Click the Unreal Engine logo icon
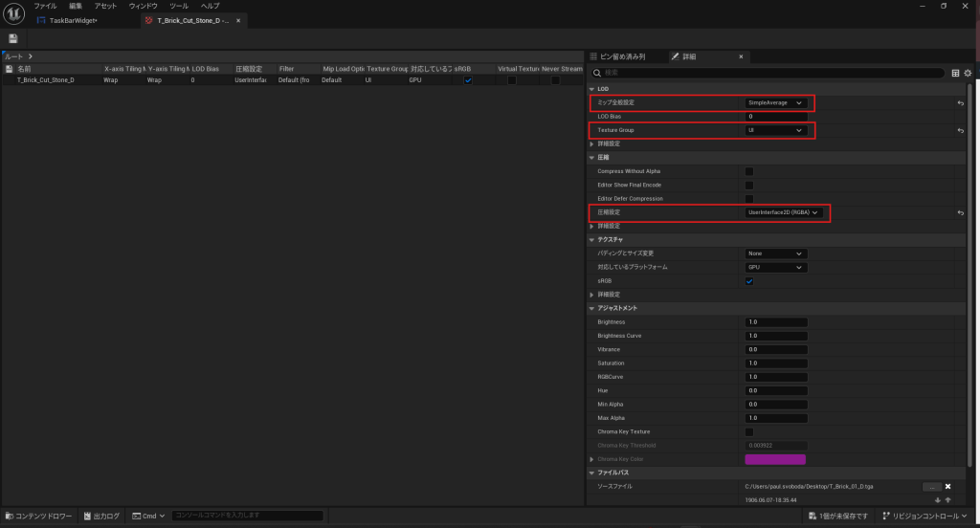 [x=14, y=12]
